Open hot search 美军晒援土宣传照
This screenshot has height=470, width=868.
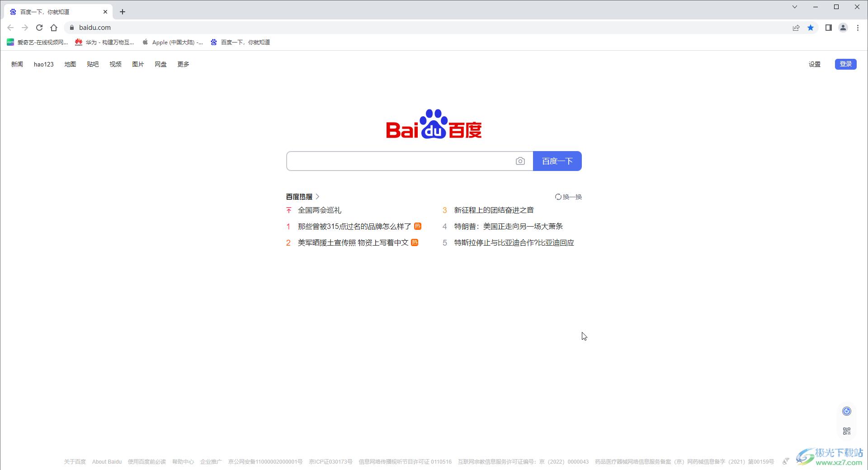coord(353,243)
